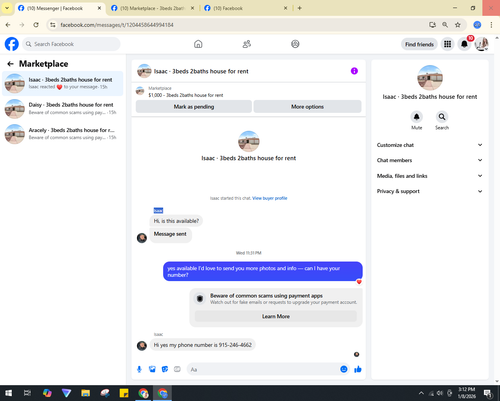Open conversation information purple icon
500x401 pixels.
pos(354,71)
